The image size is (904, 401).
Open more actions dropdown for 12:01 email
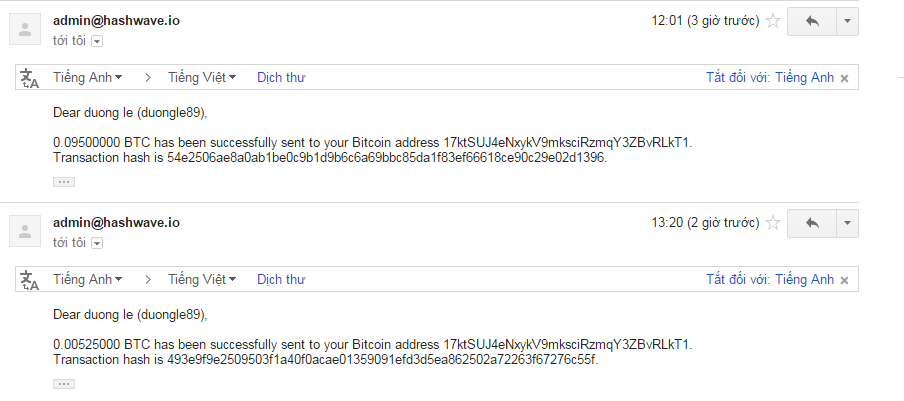[847, 21]
